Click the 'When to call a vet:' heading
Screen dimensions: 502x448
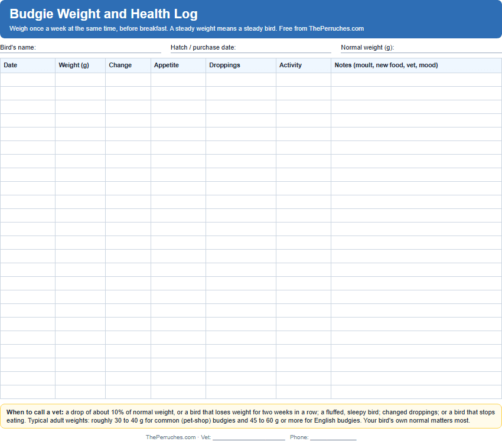(35, 412)
